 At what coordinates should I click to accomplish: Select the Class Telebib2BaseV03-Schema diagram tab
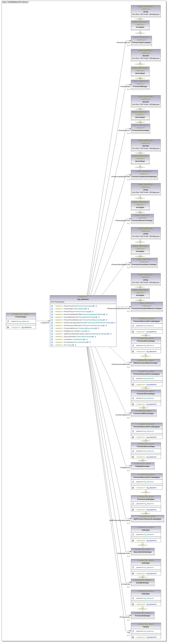tap(15, 2)
